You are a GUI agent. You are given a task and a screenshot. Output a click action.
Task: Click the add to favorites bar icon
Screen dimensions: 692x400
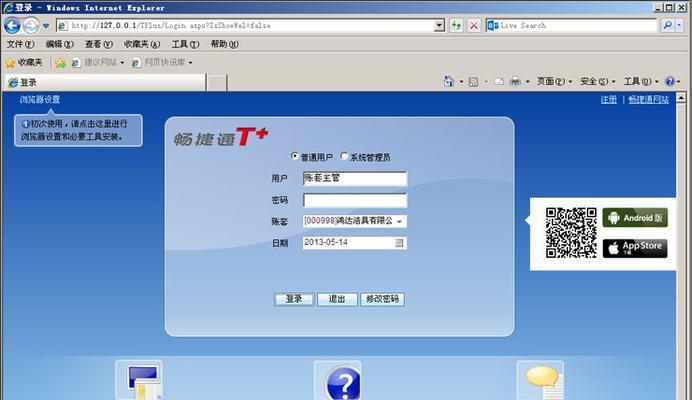pyautogui.click(x=60, y=63)
